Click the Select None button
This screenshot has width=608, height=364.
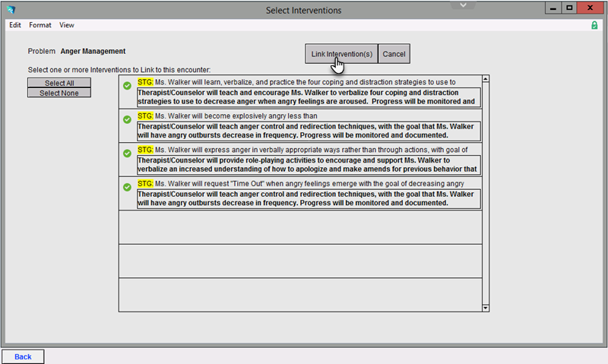tap(59, 93)
